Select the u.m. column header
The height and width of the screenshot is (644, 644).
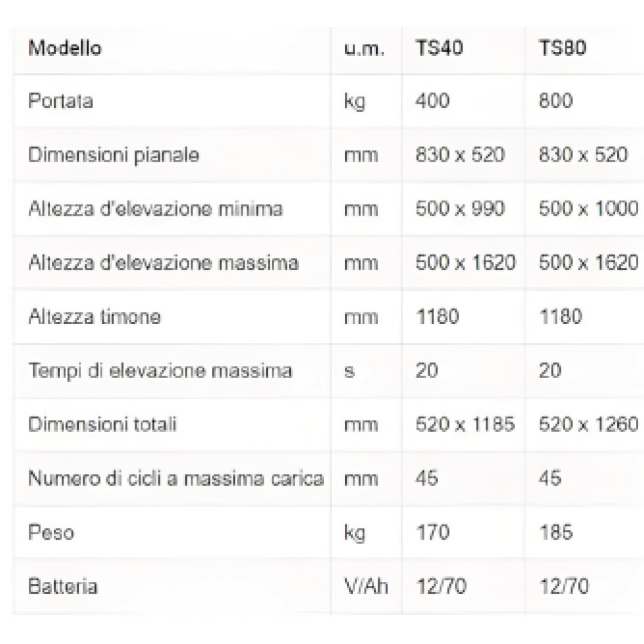365,49
